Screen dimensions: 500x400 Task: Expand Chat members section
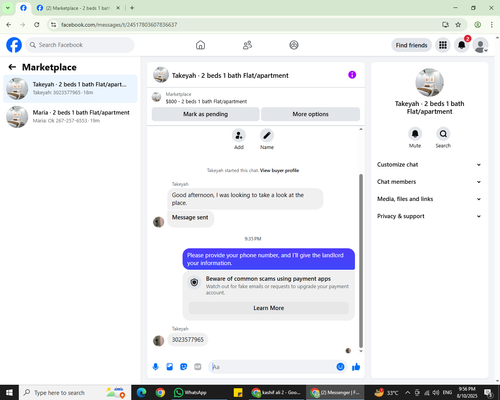tap(429, 182)
